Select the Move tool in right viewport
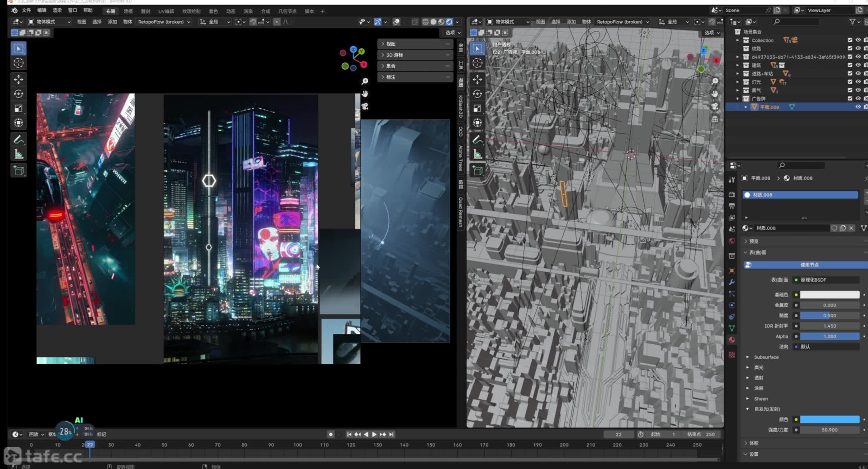868x469 pixels. [x=477, y=79]
